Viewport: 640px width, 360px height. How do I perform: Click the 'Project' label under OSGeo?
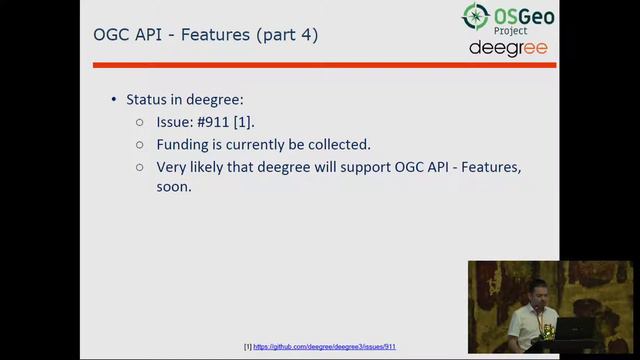click(510, 31)
